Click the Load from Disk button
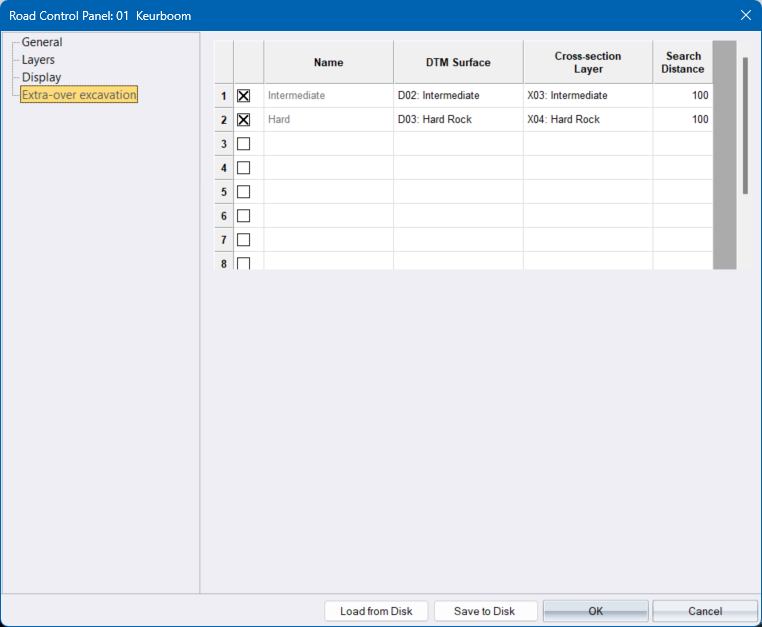762x627 pixels. (x=376, y=611)
